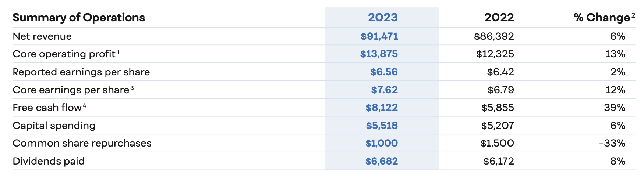Click the Free cash flow label
Viewport: 644px width, 177px height.
click(47, 108)
